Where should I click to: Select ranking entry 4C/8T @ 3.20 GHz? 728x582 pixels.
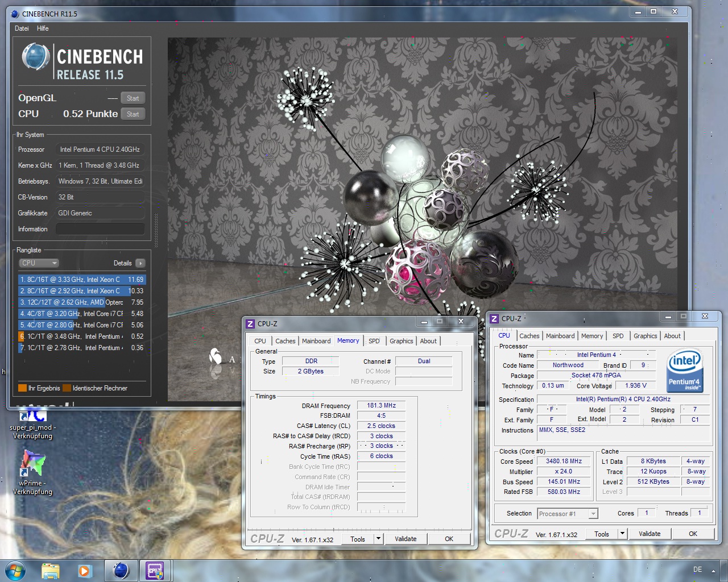point(82,314)
